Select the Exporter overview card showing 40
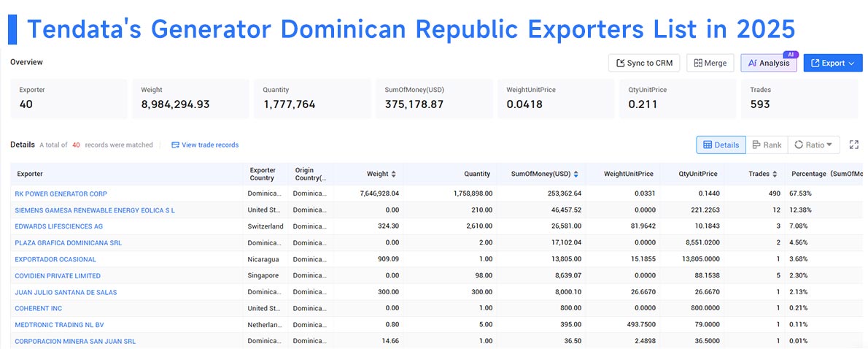 69,99
